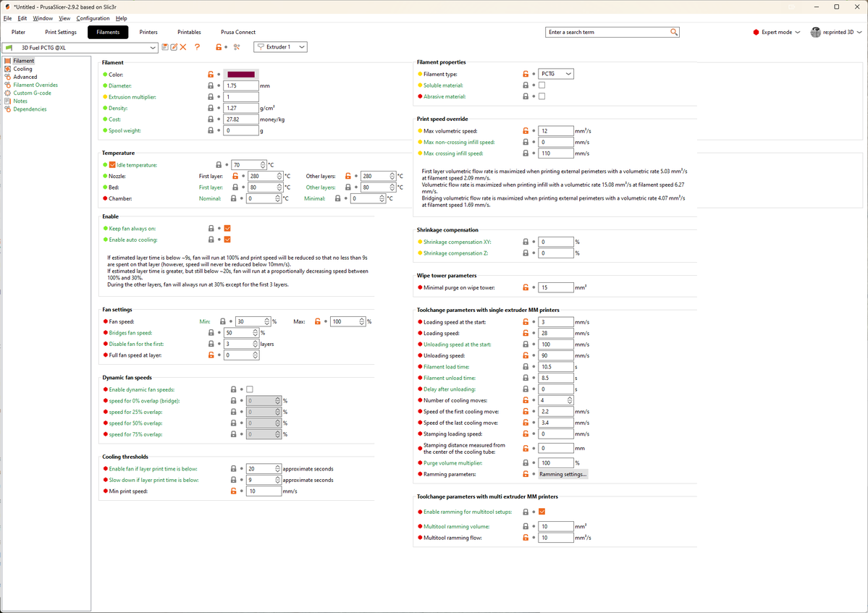The height and width of the screenshot is (613, 868).
Task: Delete preset using the orange X icon
Action: tap(183, 47)
